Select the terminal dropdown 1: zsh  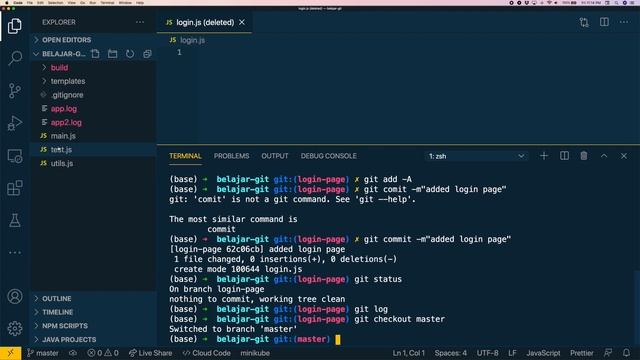pos(476,156)
